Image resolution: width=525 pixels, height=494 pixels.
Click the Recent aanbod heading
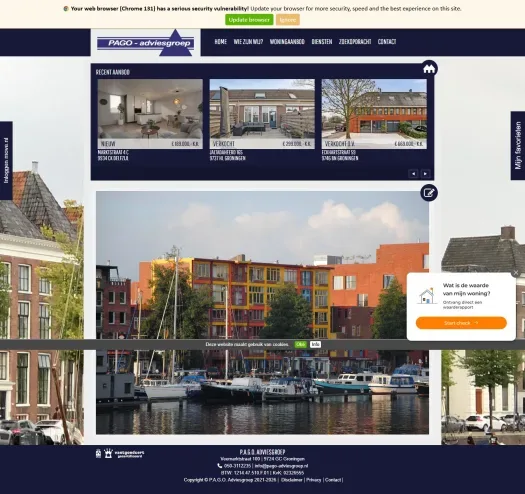coord(113,72)
